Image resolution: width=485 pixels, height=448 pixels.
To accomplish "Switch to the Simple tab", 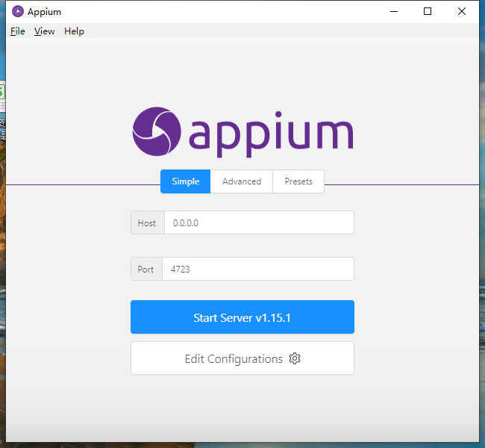I will [185, 181].
